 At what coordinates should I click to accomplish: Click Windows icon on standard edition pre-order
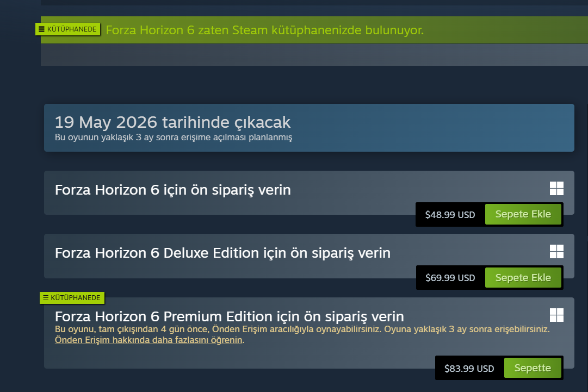pos(556,189)
